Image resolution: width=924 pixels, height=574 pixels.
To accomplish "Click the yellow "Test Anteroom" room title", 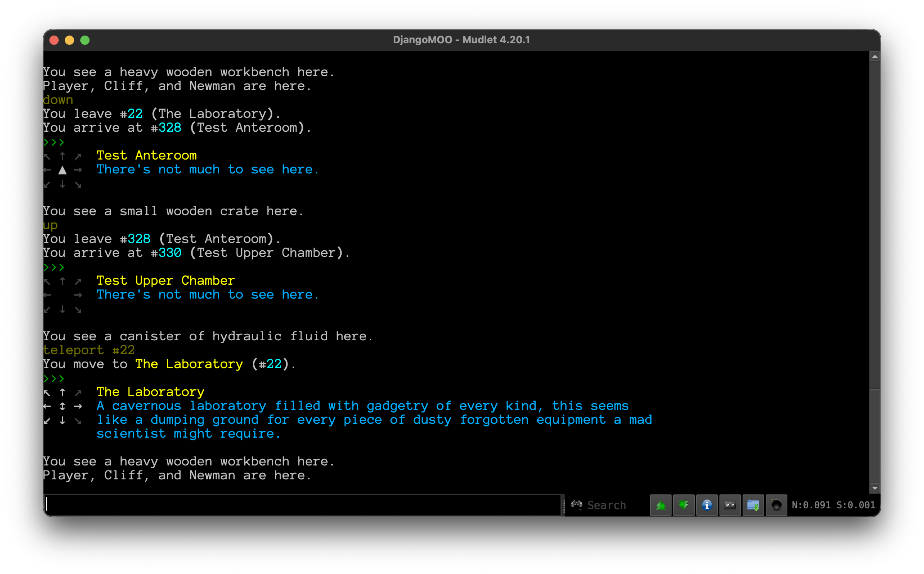I will 147,155.
